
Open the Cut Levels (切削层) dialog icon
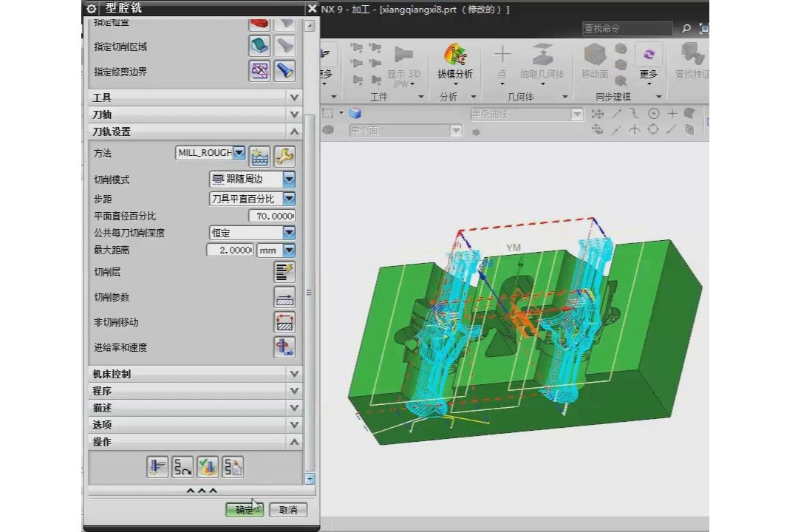click(x=284, y=272)
